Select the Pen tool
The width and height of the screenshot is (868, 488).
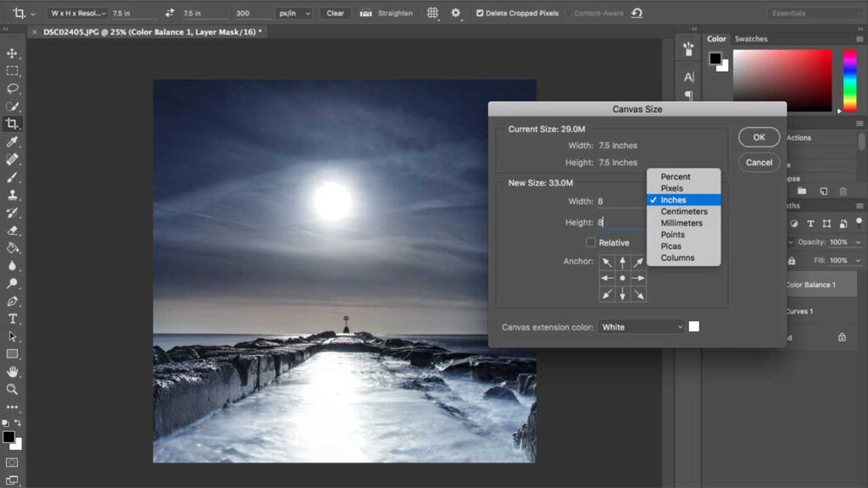[x=12, y=301]
